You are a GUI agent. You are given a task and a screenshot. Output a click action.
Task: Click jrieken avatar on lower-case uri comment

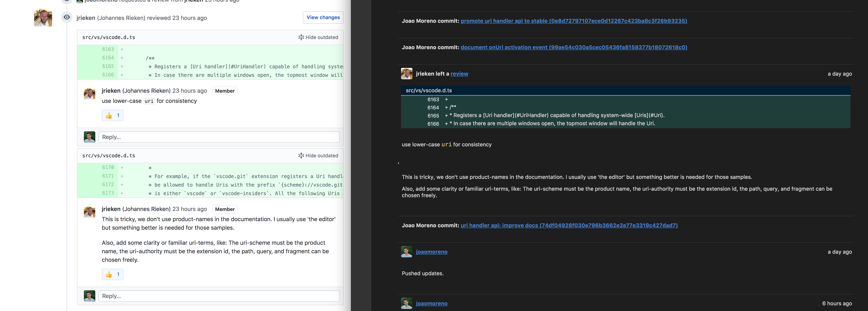[90, 94]
